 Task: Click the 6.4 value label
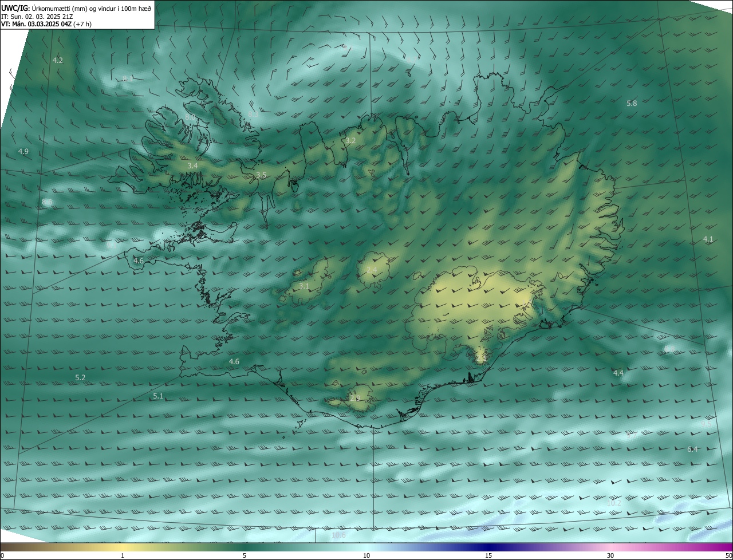pyautogui.click(x=693, y=449)
